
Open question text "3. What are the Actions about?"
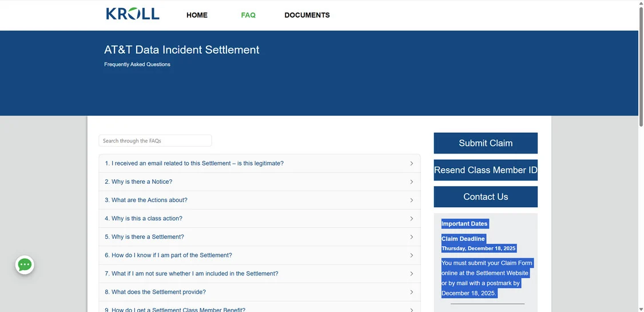point(146,200)
